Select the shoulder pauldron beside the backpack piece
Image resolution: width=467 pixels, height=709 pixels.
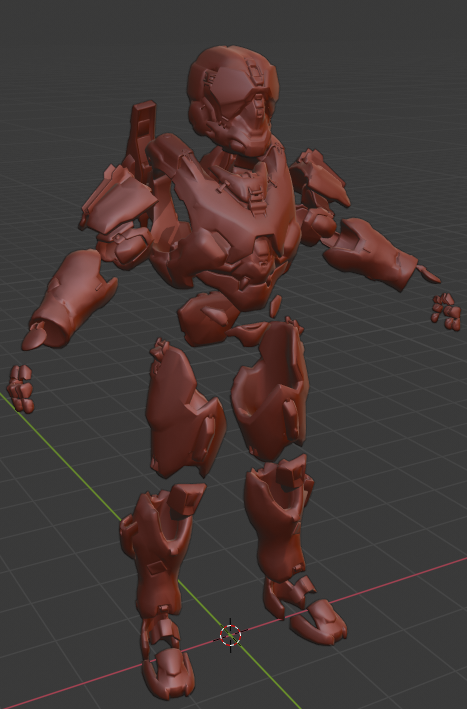pyautogui.click(x=118, y=199)
